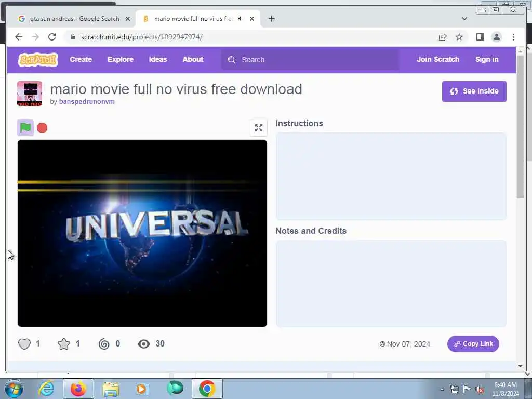Open Firefox from the taskbar
Viewport: 532px width, 399px height.
(78, 389)
